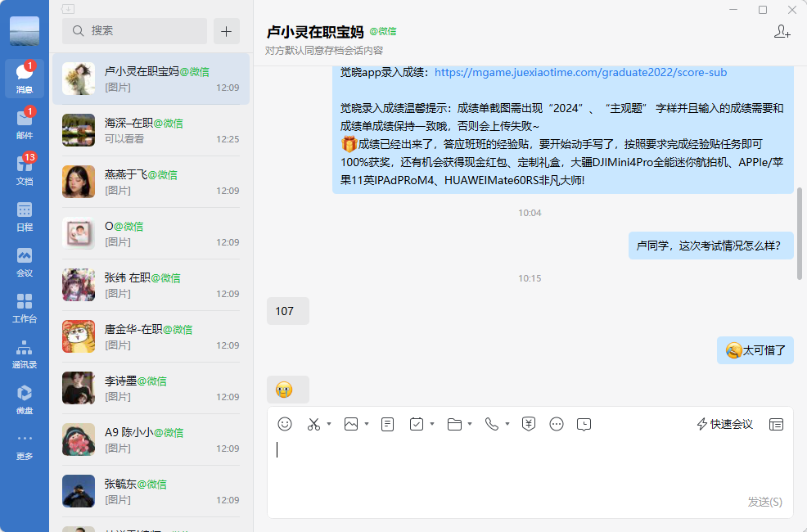This screenshot has height=532, width=807.
Task: Expand the screenshot tool dropdown arrow
Action: tap(329, 424)
